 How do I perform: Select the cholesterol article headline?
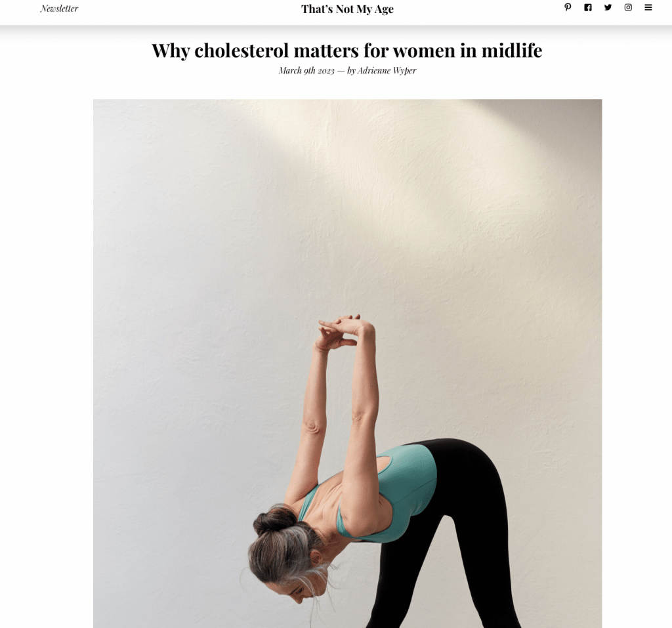346,51
